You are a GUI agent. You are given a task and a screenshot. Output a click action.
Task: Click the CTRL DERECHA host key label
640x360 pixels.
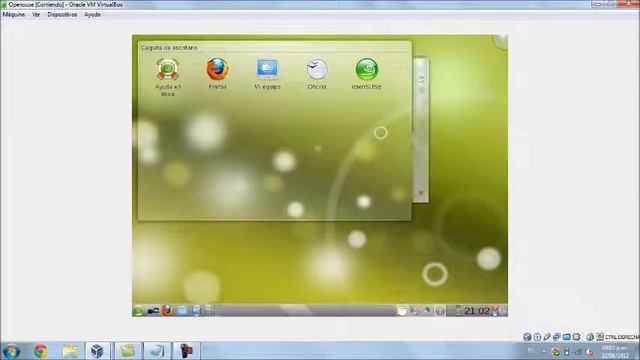[x=622, y=337]
